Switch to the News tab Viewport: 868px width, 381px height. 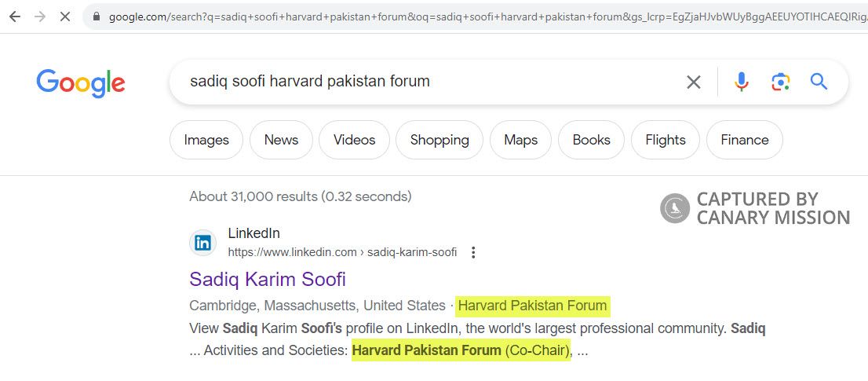[281, 140]
